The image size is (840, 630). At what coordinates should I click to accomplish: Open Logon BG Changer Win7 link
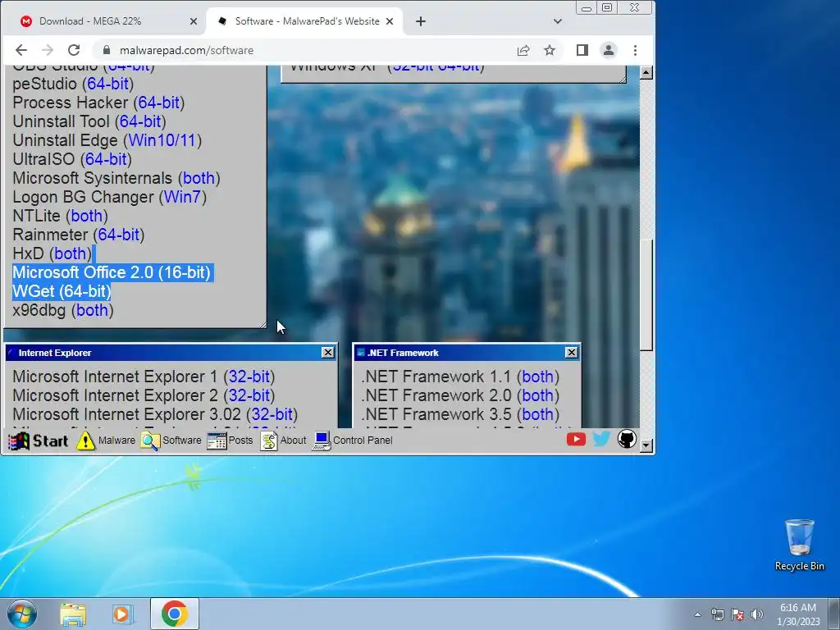click(x=182, y=197)
